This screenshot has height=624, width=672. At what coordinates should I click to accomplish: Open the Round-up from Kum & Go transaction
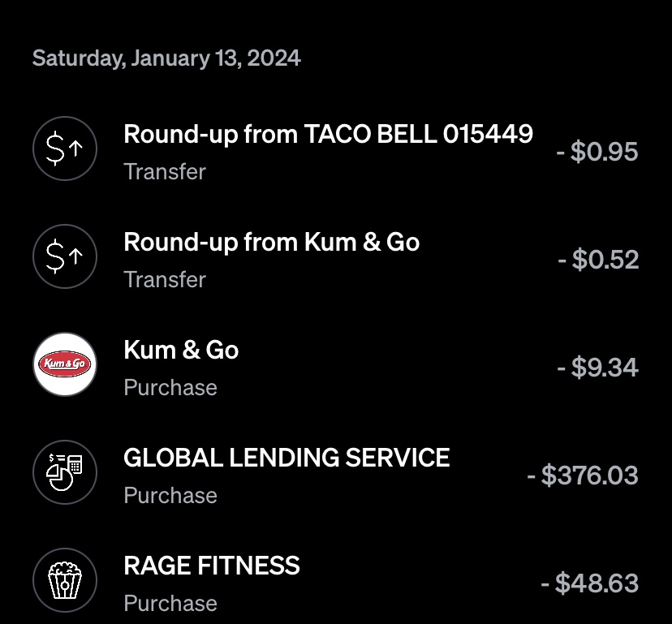(x=271, y=242)
